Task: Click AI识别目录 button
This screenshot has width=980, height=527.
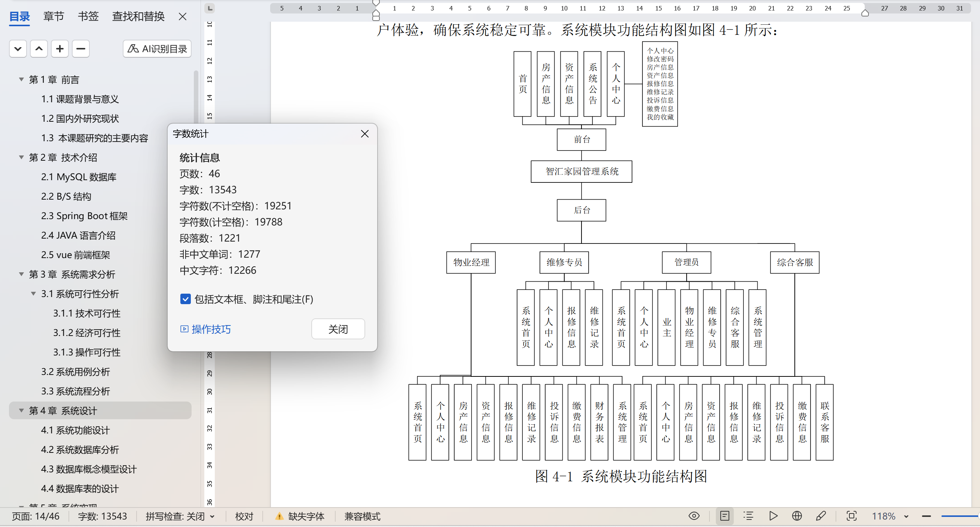Action: 157,49
